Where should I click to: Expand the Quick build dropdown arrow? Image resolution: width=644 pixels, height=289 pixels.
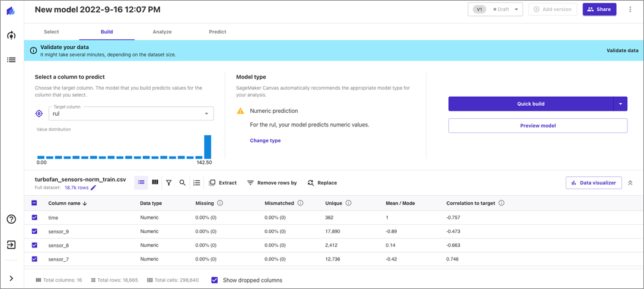(620, 104)
